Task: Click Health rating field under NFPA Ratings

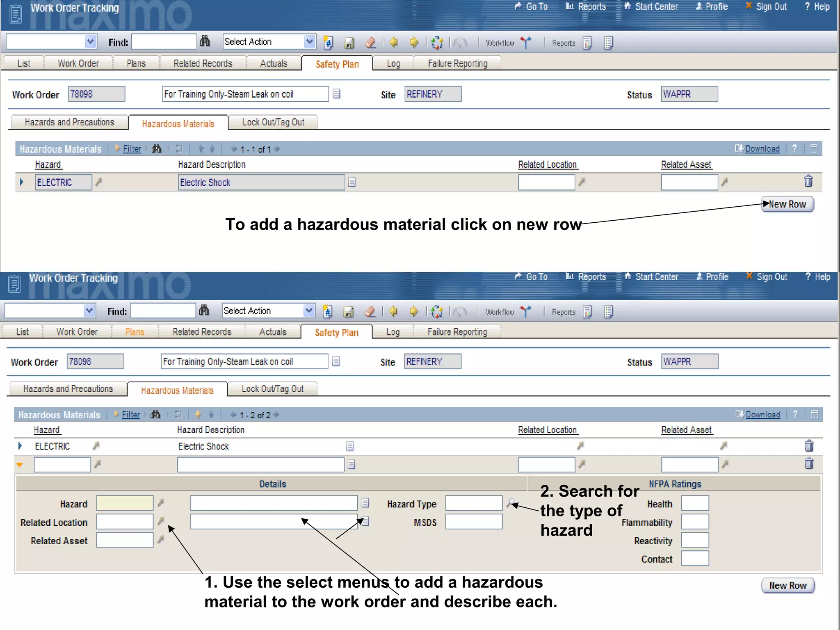Action: tap(695, 503)
